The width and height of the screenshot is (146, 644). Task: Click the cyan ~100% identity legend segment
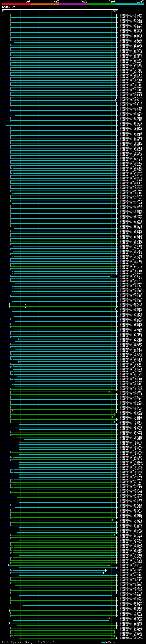[130, 4]
